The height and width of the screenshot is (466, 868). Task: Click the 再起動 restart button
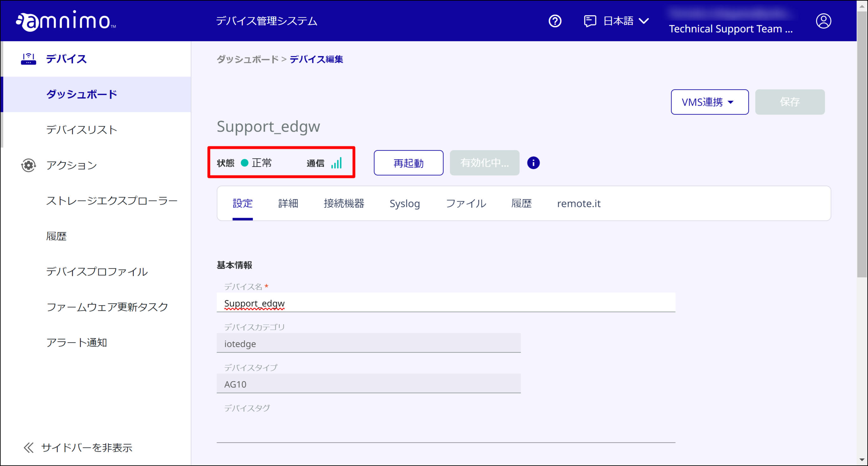pos(408,163)
